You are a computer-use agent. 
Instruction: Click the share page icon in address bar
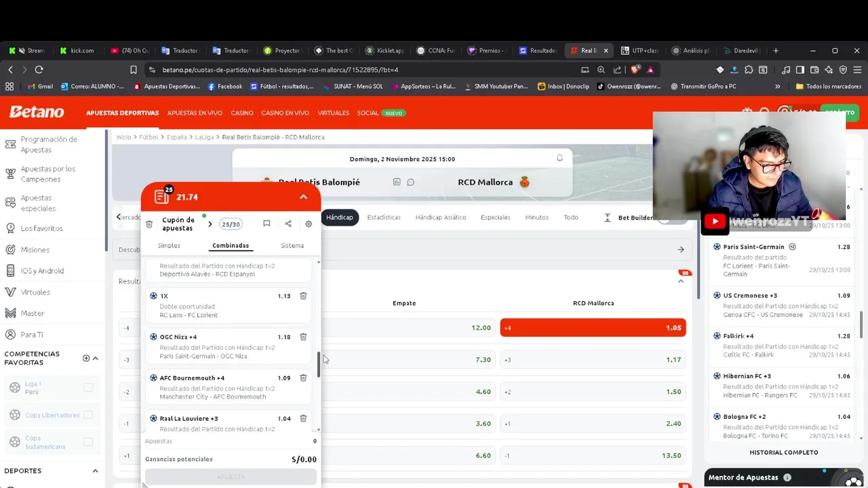[x=617, y=69]
